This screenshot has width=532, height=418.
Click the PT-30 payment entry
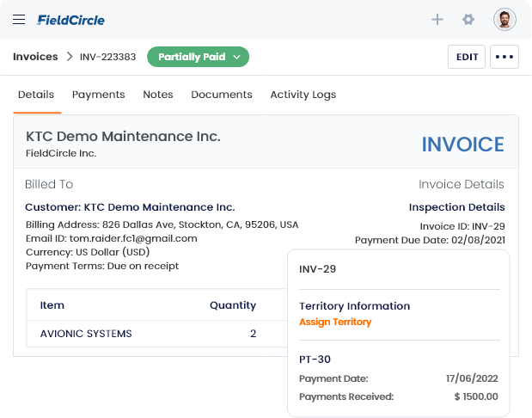coord(315,360)
